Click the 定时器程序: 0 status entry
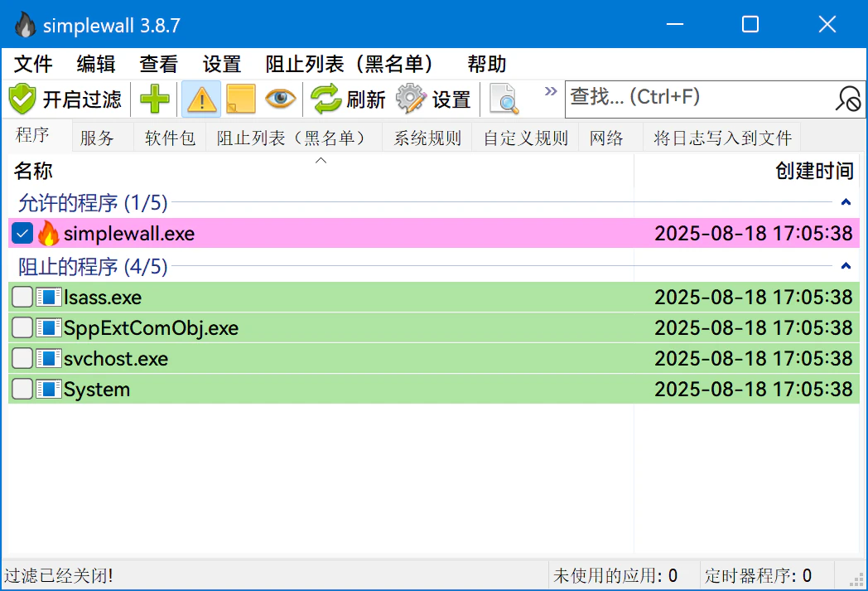This screenshot has width=868, height=591. point(758,575)
